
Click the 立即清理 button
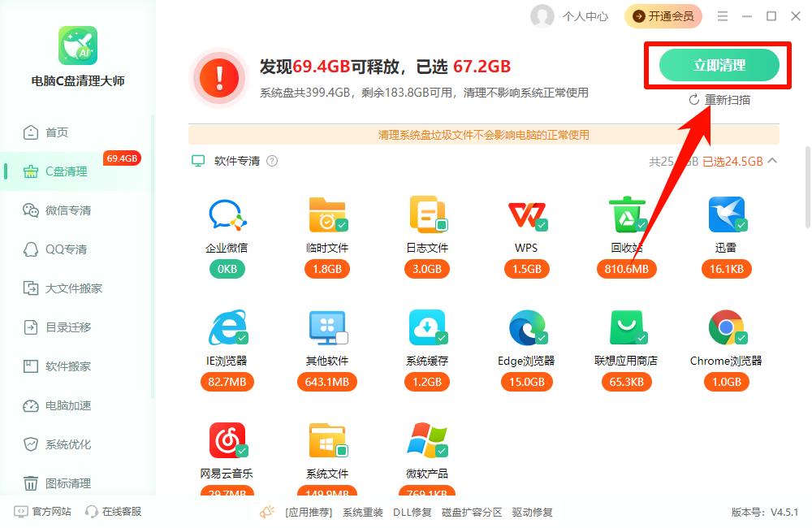(x=719, y=65)
